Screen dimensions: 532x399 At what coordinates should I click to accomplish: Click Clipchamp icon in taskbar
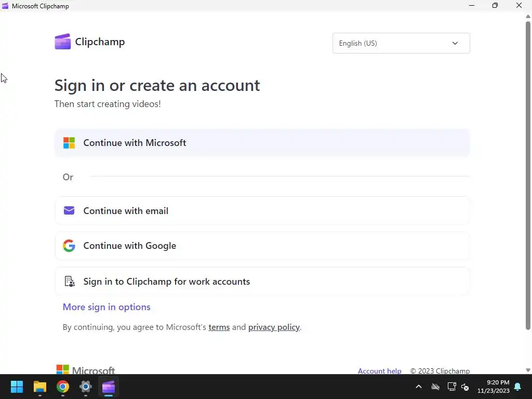[109, 387]
